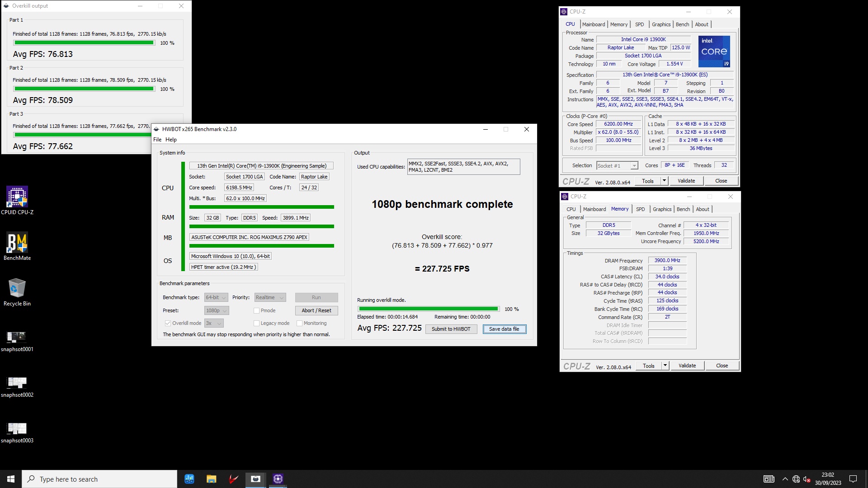Click the Part 1 progress bar

pyautogui.click(x=84, y=43)
